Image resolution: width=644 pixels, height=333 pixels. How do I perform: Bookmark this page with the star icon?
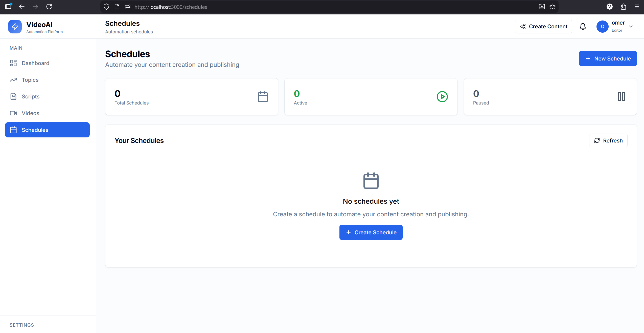553,7
